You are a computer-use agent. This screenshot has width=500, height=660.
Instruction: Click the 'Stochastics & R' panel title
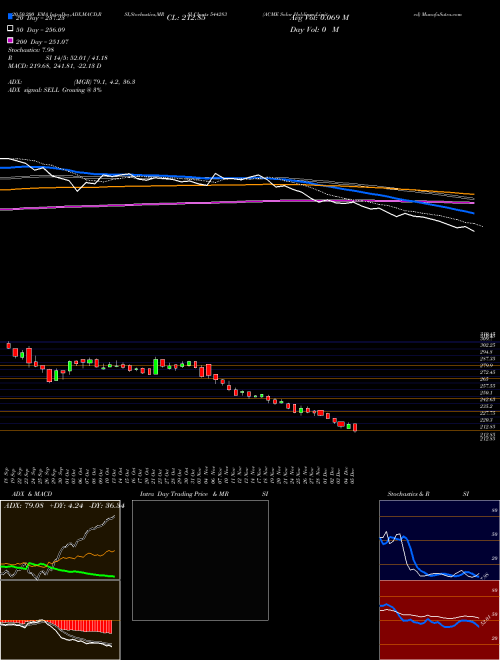tap(408, 494)
